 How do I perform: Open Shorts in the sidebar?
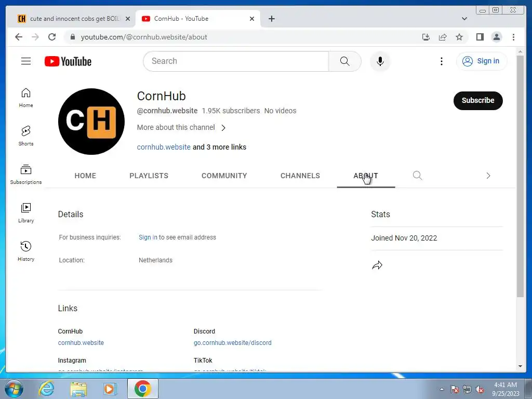(26, 136)
